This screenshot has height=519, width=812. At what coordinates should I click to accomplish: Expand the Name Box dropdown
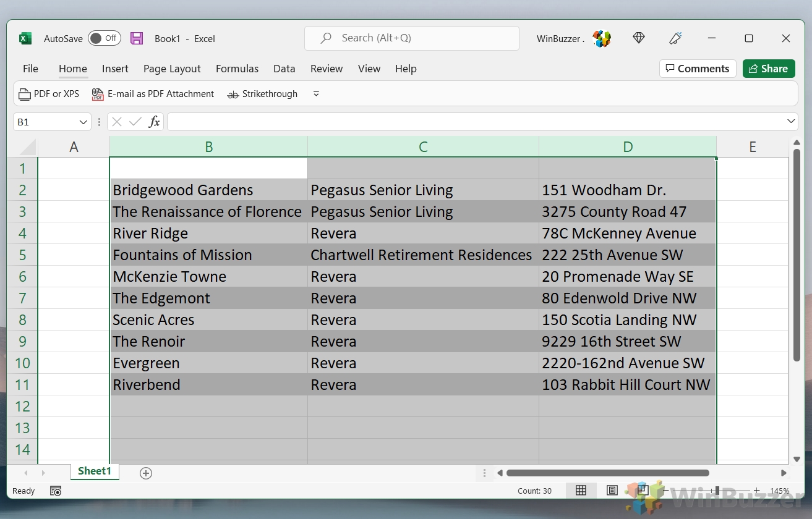(x=84, y=122)
